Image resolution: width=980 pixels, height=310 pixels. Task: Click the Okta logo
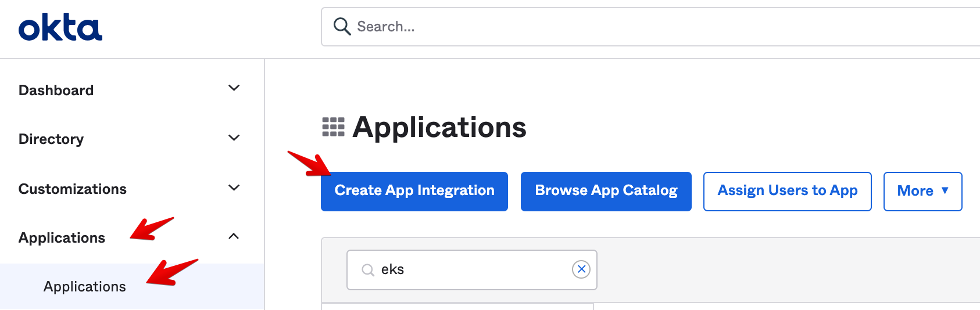[x=60, y=28]
